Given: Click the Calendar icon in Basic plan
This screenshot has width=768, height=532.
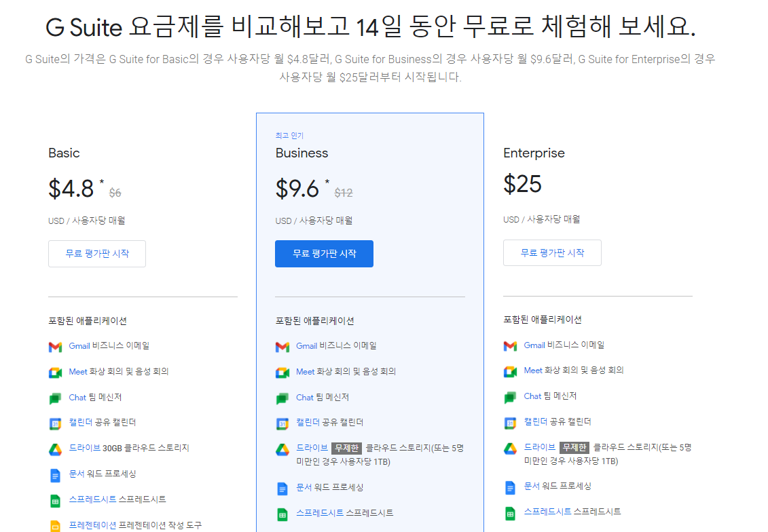Looking at the screenshot, I should (56, 424).
